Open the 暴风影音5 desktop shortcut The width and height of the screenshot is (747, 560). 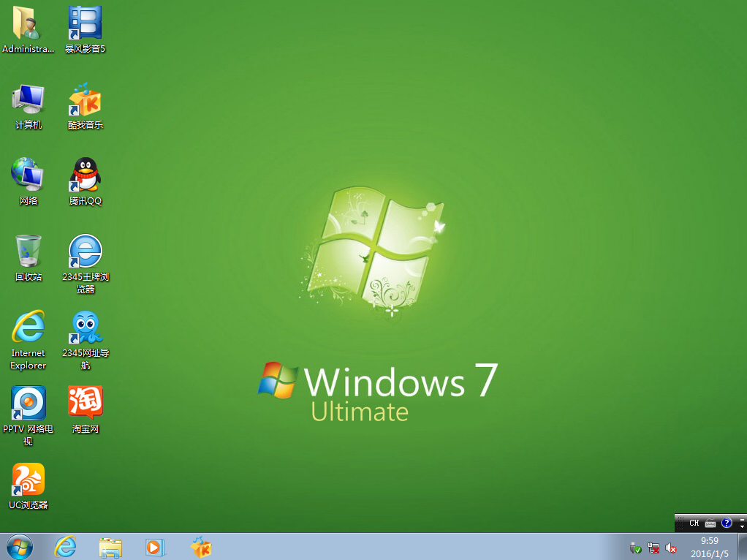click(85, 23)
